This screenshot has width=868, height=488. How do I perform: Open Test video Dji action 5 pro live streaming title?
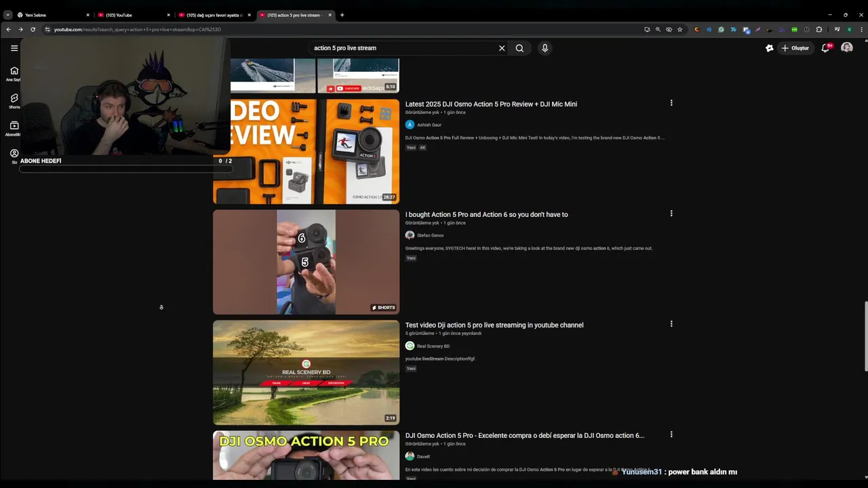click(494, 325)
